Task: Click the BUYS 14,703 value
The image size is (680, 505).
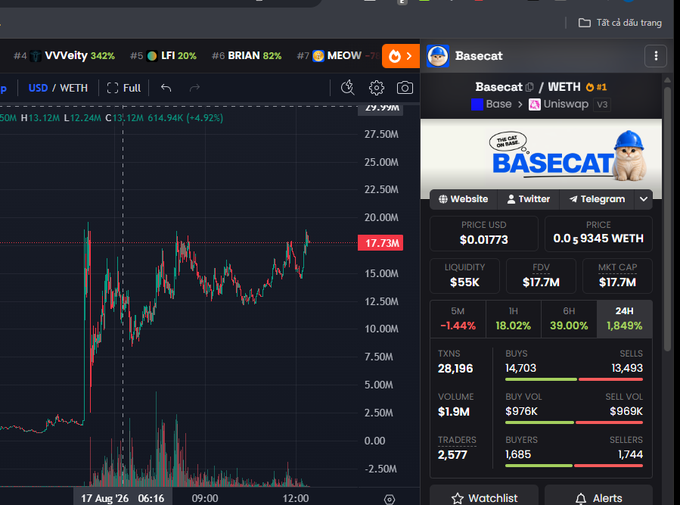Action: coord(521,368)
